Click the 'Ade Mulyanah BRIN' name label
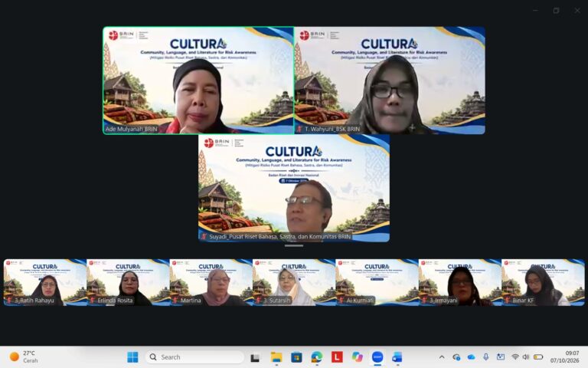Screen dimensions: 588x368 [x=131, y=129]
